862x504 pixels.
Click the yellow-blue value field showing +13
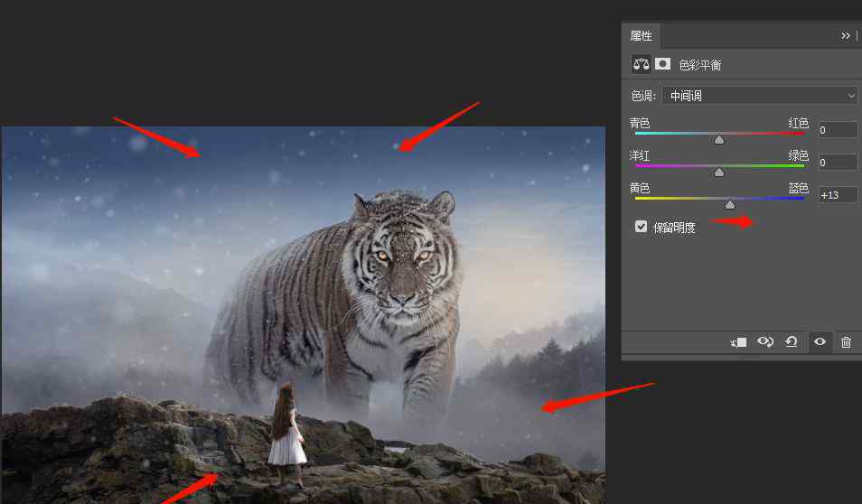click(838, 195)
